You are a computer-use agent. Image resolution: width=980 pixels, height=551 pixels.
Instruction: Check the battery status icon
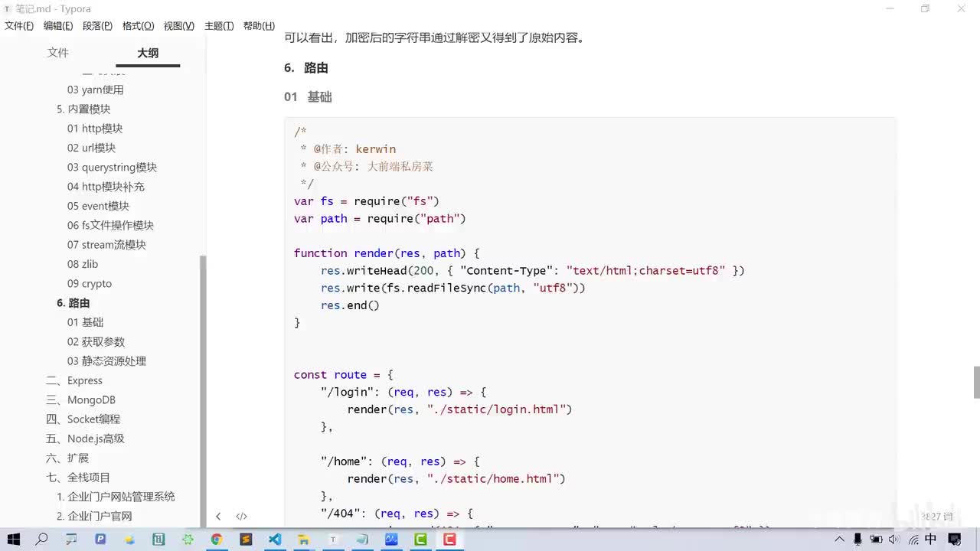coord(876,540)
